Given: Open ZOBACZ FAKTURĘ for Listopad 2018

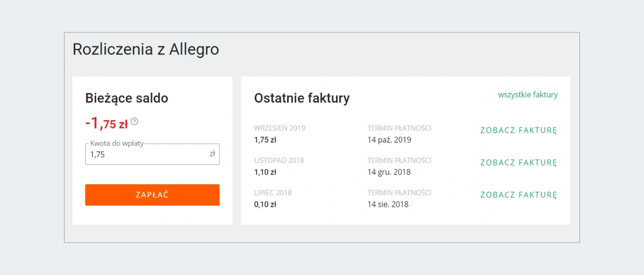Looking at the screenshot, I should (x=518, y=162).
